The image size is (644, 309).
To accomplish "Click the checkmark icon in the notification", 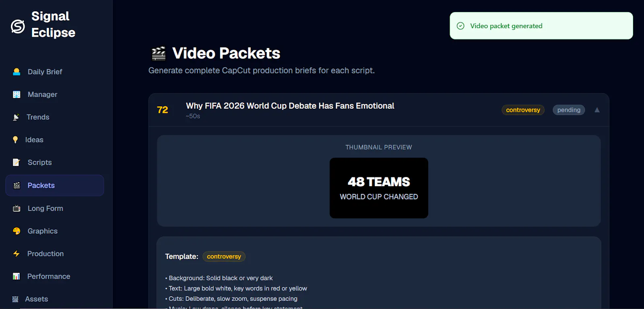I will (460, 26).
